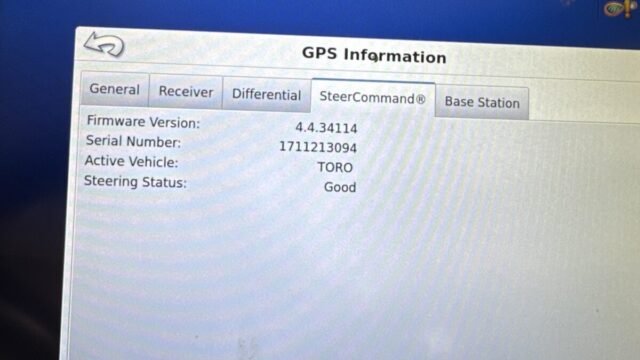Open the satellite status icon in corner
This screenshot has height=360, width=640.
(x=621, y=9)
